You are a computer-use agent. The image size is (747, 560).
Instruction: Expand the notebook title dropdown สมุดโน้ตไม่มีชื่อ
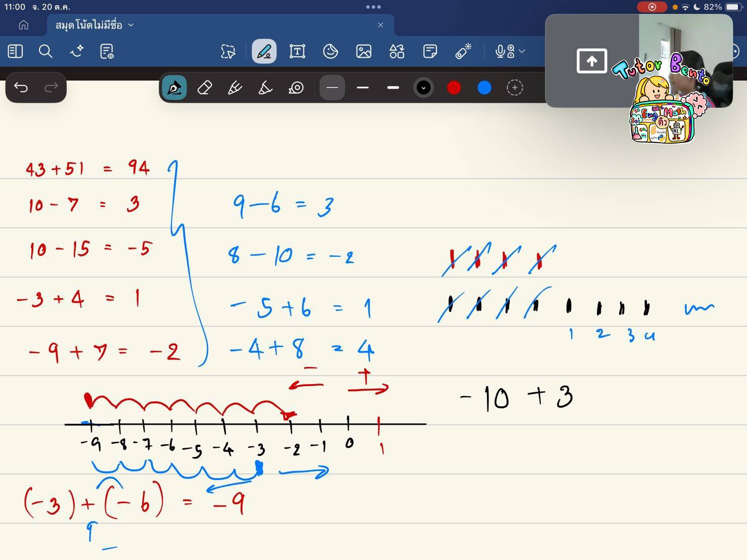pos(130,24)
